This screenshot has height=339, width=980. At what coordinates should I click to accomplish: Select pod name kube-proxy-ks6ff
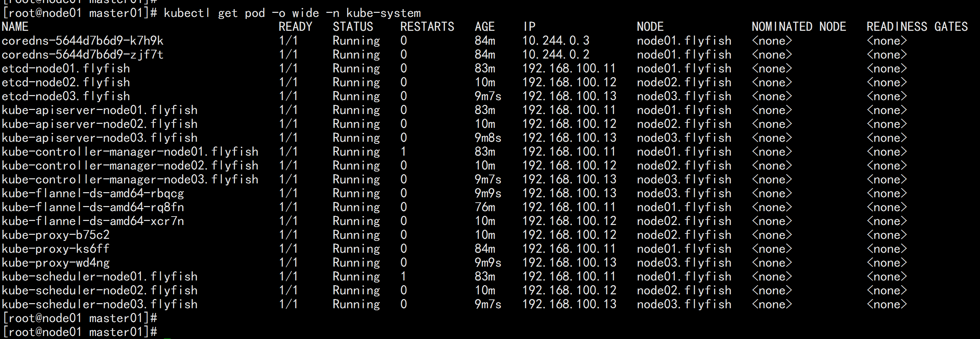(x=55, y=249)
